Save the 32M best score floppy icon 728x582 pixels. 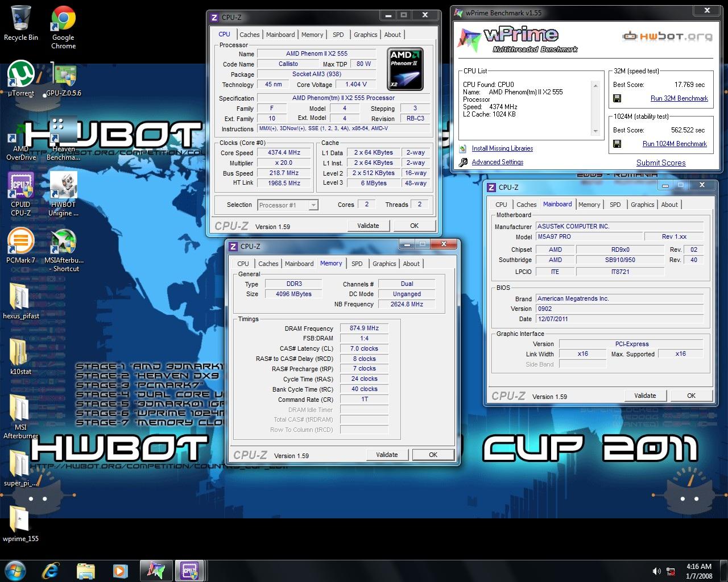click(617, 98)
